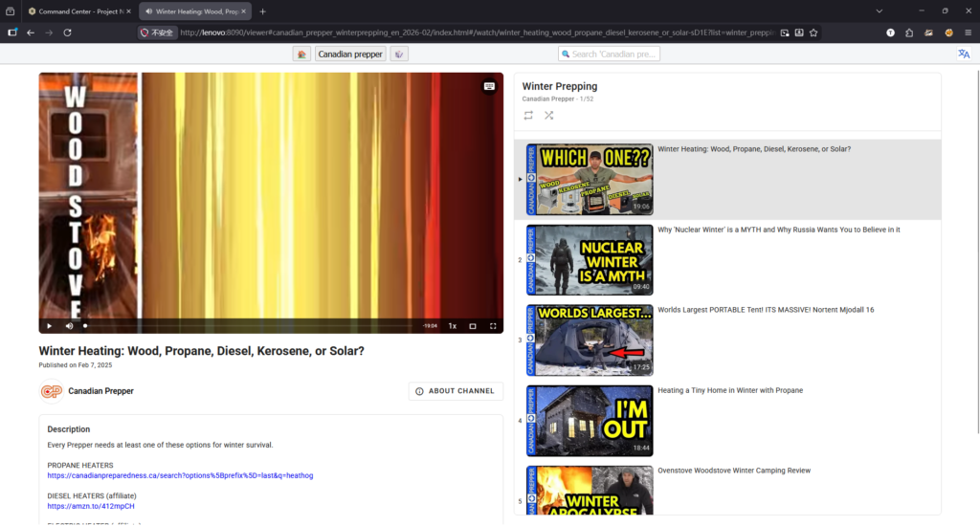The width and height of the screenshot is (980, 526).
Task: Open the About Channel panel
Action: (x=456, y=391)
